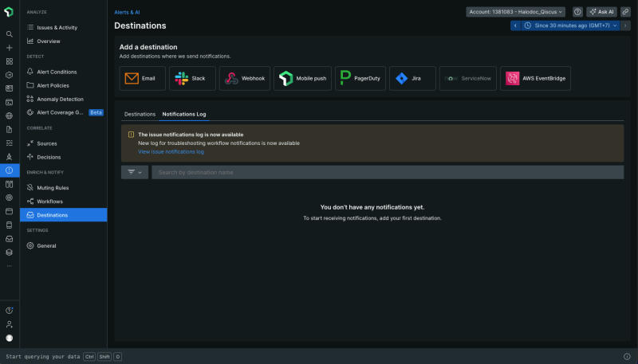
Task: Open the globe rail icon
Action: tap(10, 115)
